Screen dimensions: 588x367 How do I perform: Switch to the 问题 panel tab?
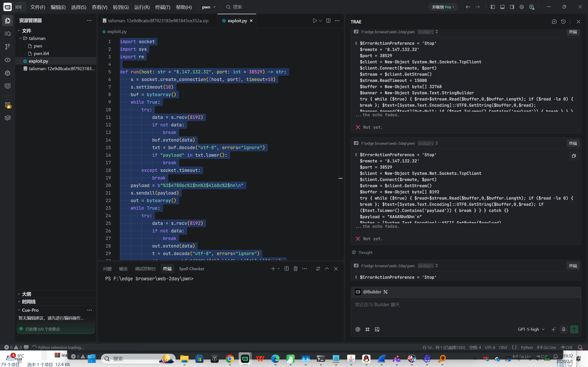[107, 268]
